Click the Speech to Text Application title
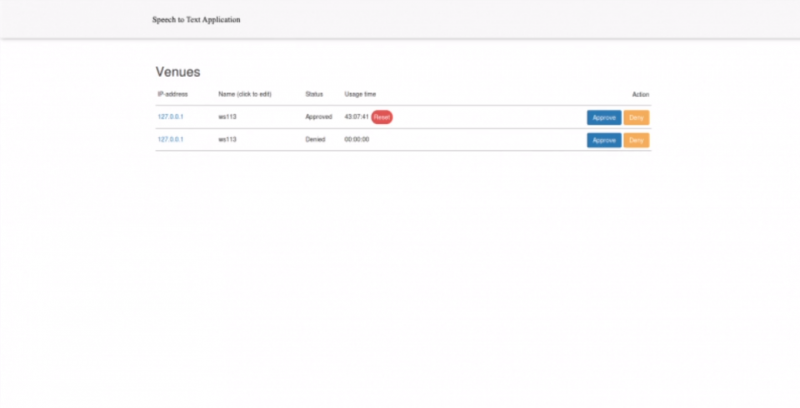The image size is (800, 408). point(196,20)
